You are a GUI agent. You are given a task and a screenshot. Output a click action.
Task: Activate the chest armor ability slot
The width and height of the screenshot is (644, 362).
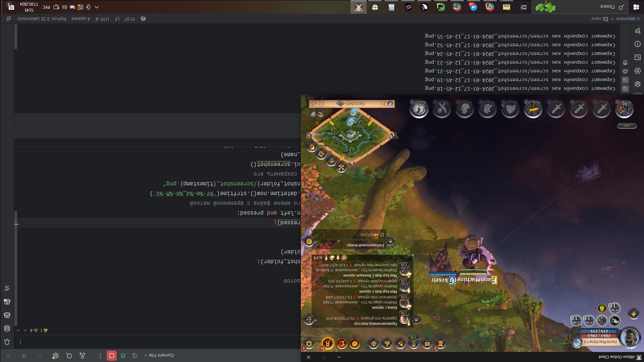click(487, 109)
